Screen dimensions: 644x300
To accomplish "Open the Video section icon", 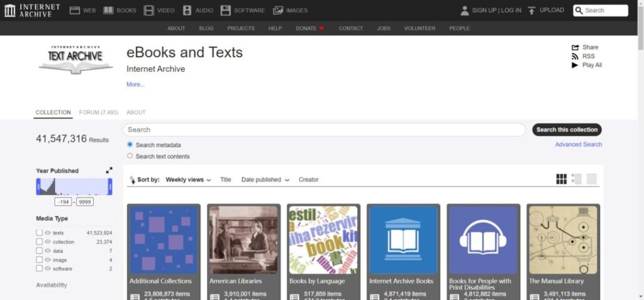I will click(149, 10).
